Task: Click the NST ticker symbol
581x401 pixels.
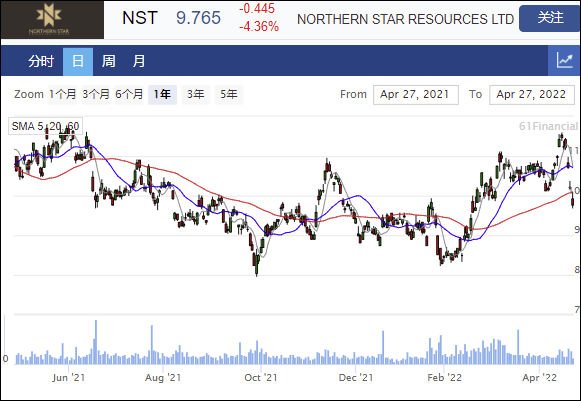Action: 140,18
